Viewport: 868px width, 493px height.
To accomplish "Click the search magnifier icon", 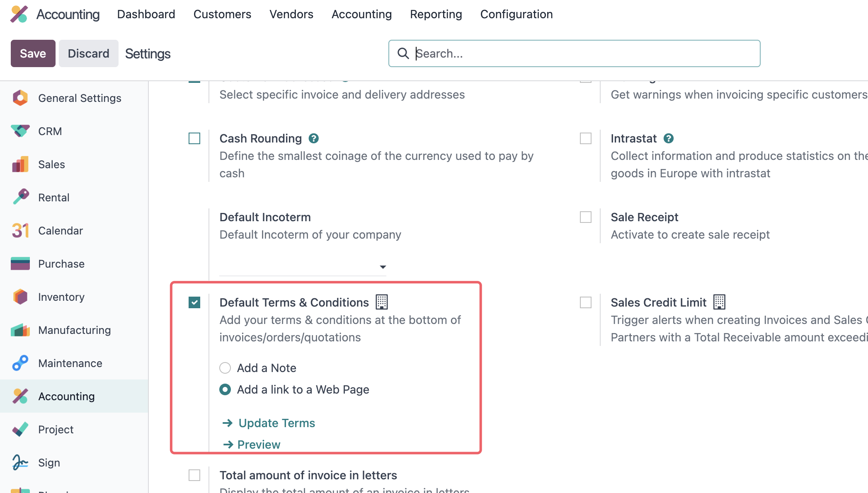I will 403,53.
